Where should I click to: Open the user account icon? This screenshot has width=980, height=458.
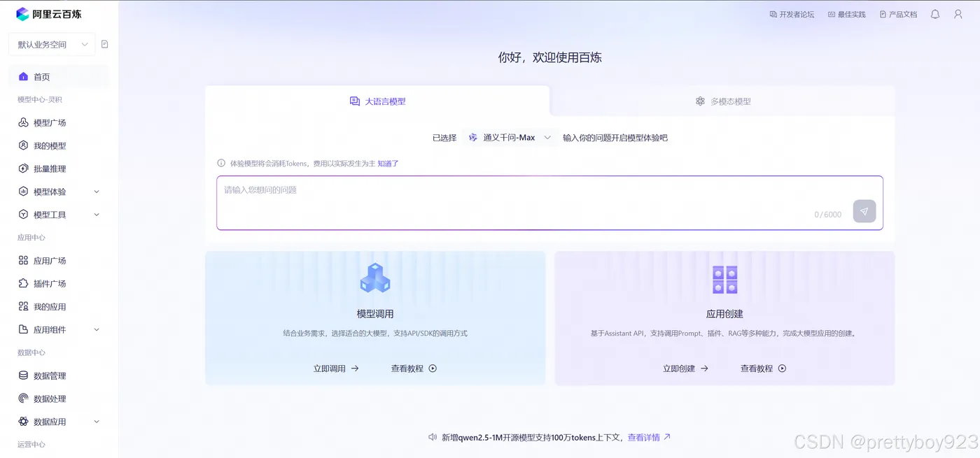[x=958, y=15]
